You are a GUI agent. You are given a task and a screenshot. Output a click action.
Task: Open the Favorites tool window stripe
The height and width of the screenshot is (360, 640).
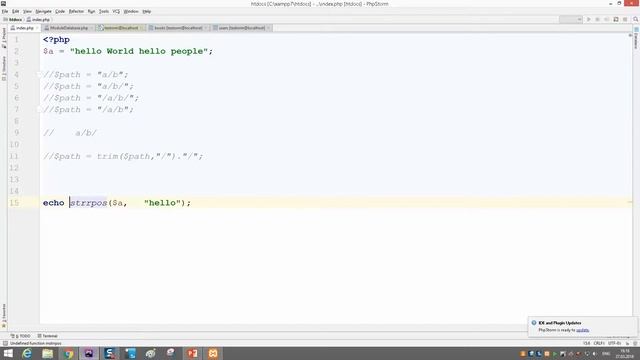(4, 316)
